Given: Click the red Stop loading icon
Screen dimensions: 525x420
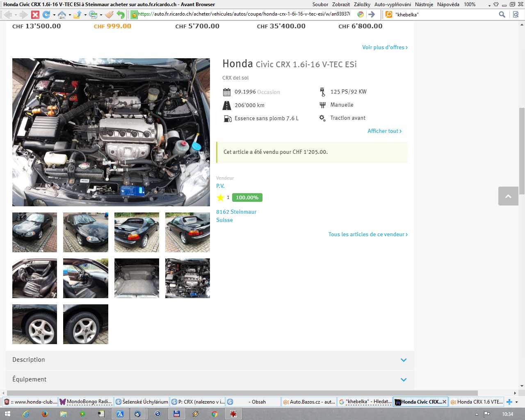Looking at the screenshot, I should pos(35,14).
